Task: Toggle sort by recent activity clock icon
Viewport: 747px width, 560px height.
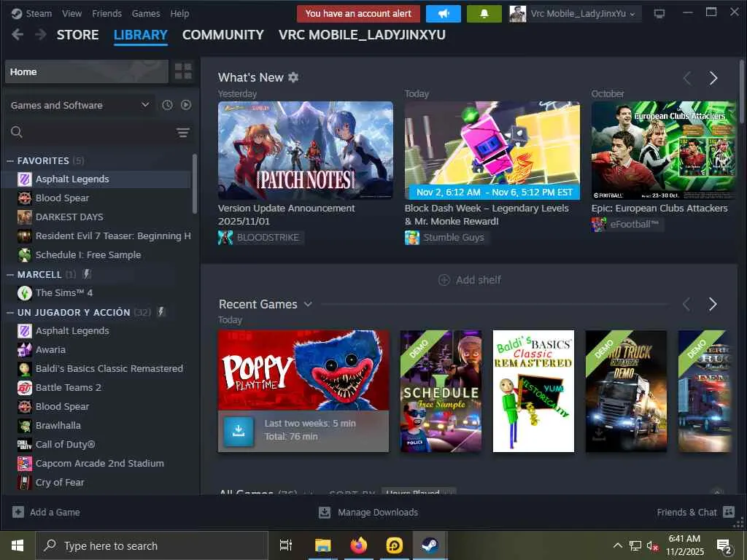Action: (x=167, y=105)
